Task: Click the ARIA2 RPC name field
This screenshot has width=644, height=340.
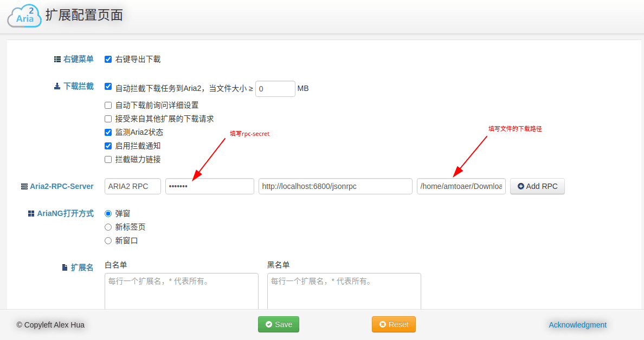Action: pos(133,186)
